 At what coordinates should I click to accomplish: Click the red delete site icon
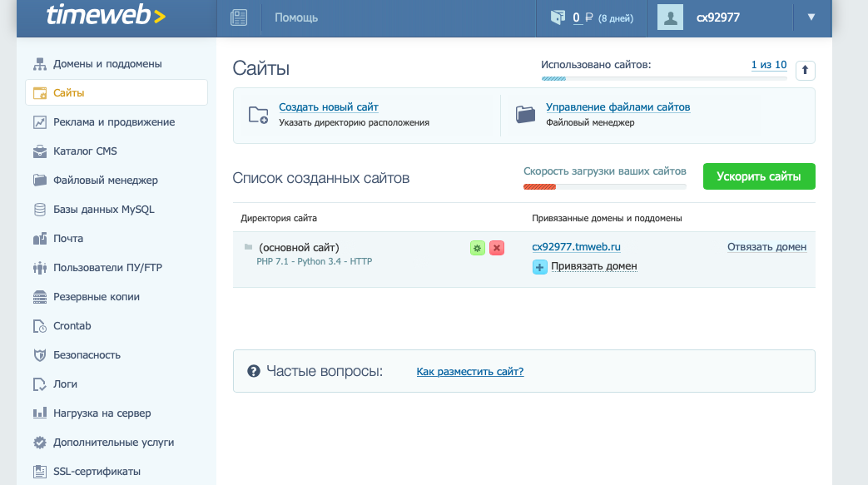pos(497,248)
